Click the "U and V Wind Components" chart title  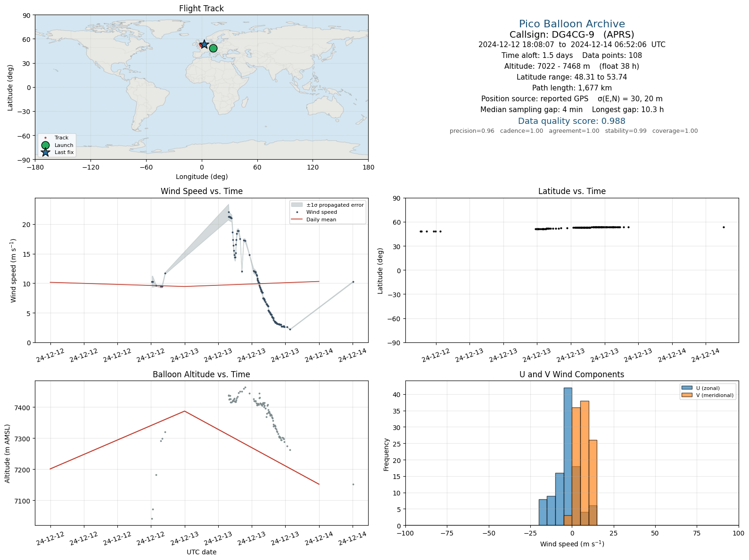pyautogui.click(x=572, y=374)
